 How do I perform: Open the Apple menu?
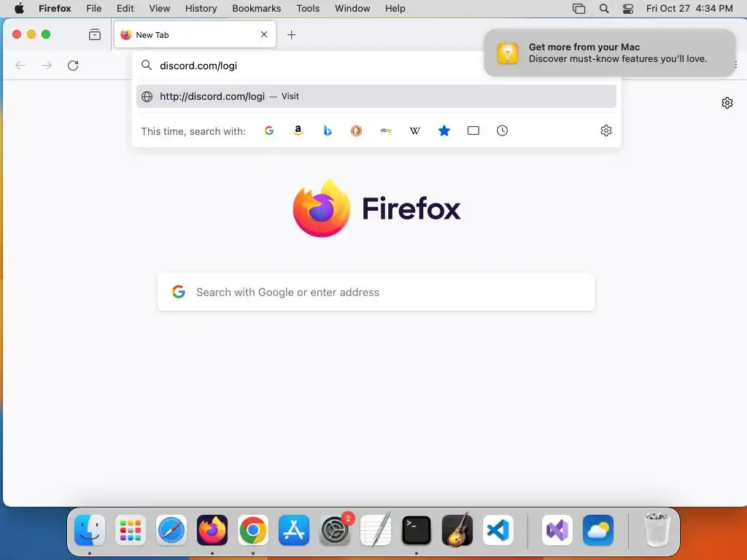(x=19, y=9)
